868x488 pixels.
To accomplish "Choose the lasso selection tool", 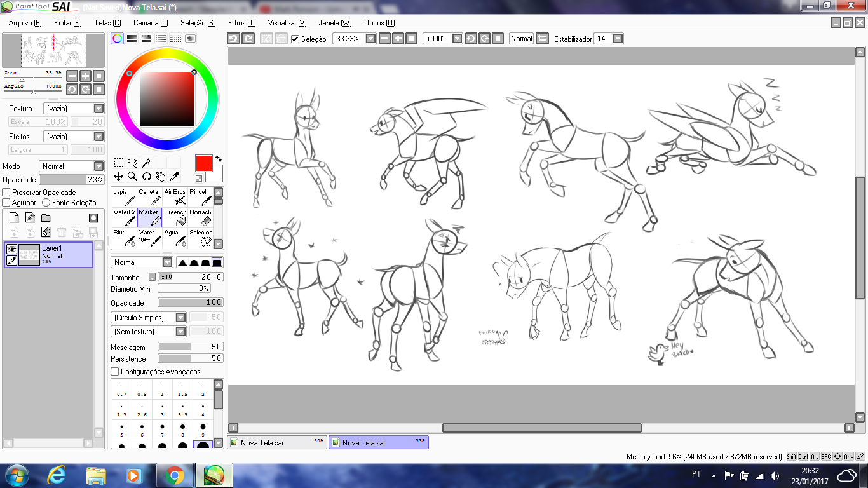I will tap(133, 163).
